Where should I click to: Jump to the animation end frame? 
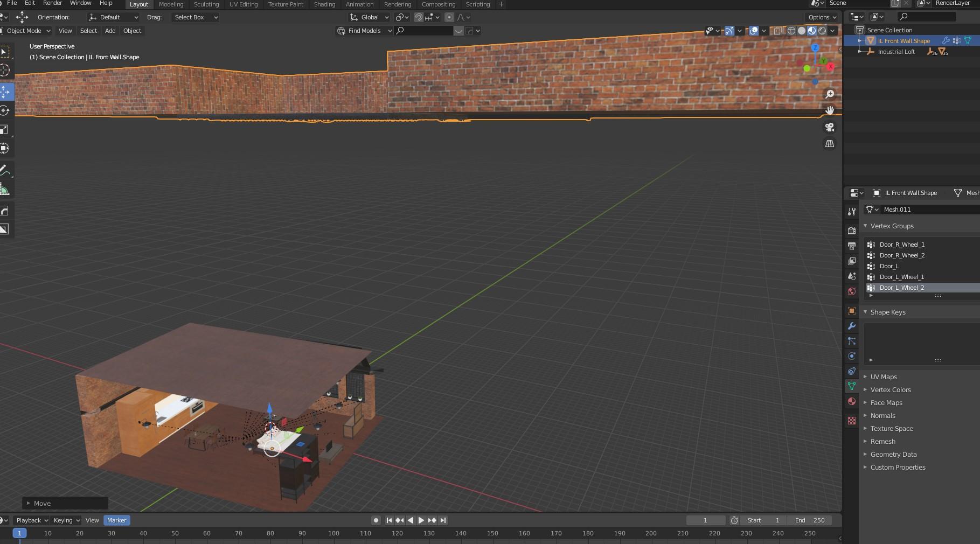pos(443,520)
